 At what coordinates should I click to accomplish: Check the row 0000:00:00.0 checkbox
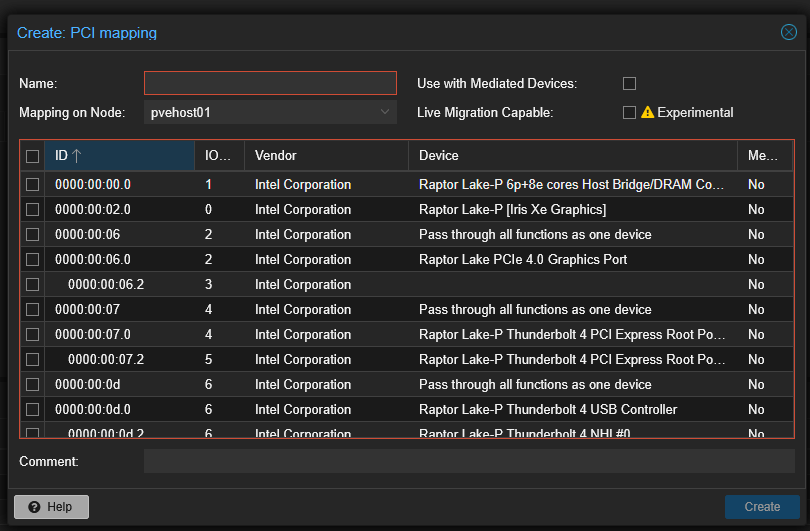click(33, 184)
